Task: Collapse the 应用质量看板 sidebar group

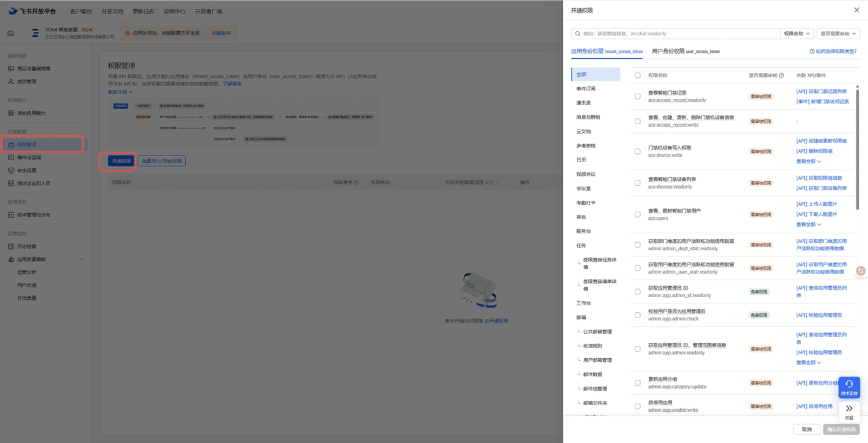Action: click(x=81, y=259)
